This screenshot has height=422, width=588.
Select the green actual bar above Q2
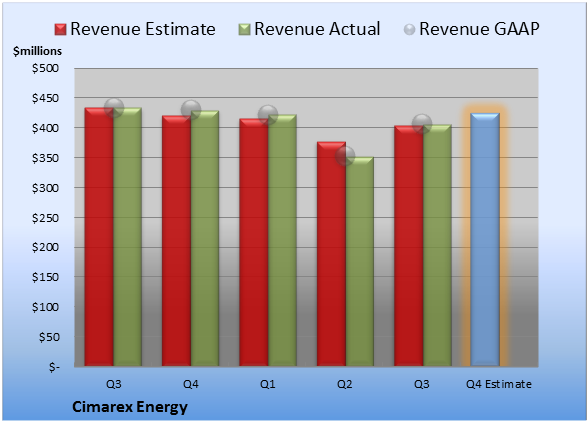point(360,261)
